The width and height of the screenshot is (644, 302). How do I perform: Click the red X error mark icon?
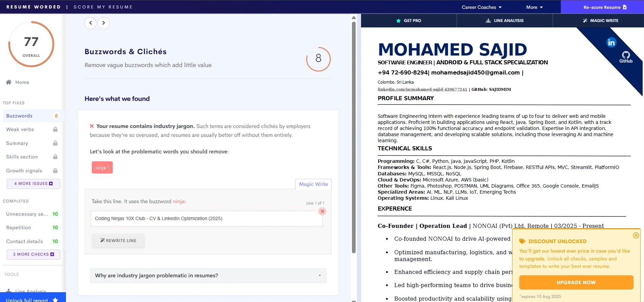pyautogui.click(x=92, y=126)
